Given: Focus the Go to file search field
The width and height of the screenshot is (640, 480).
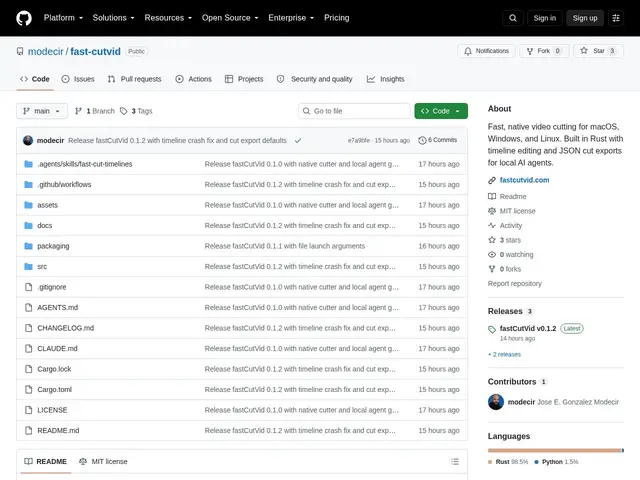Looking at the screenshot, I should click(x=354, y=111).
